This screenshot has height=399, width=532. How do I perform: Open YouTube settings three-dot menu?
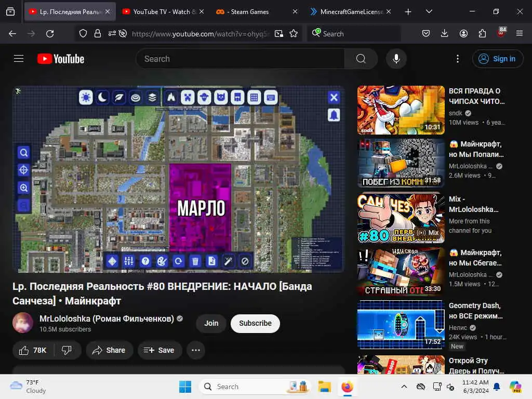coord(457,59)
